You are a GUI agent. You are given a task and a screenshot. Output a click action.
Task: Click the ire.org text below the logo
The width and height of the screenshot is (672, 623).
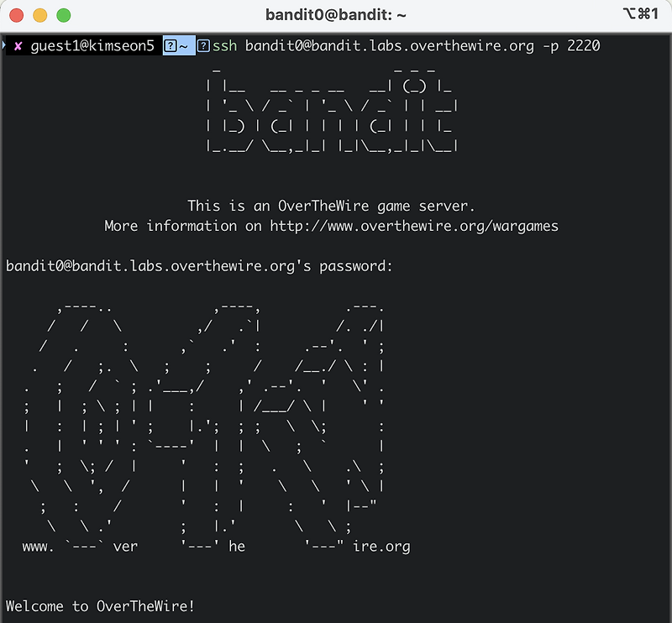[x=382, y=546]
